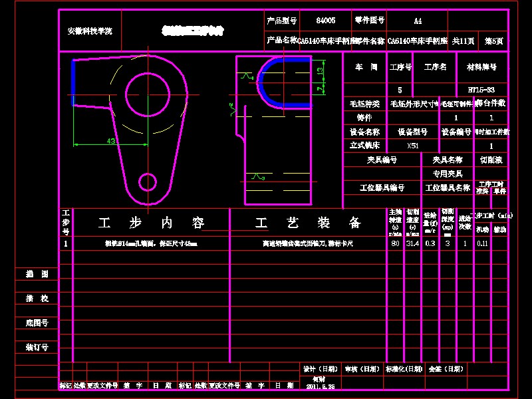The height and width of the screenshot is (399, 532).
Task: Select the 车间 header cell
Action: pyautogui.click(x=366, y=67)
